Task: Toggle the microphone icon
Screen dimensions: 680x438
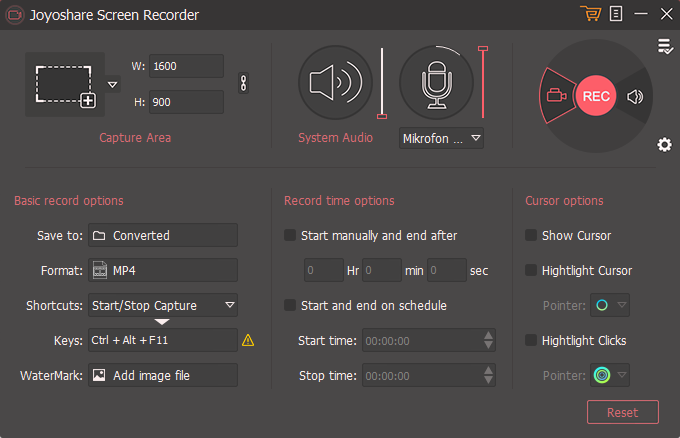Action: pos(436,82)
